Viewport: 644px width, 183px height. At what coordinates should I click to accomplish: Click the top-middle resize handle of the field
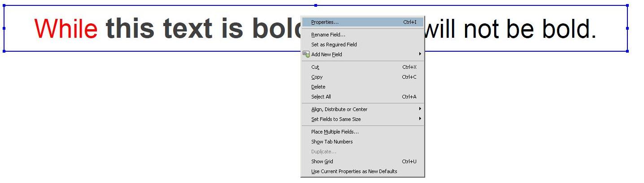316,5
